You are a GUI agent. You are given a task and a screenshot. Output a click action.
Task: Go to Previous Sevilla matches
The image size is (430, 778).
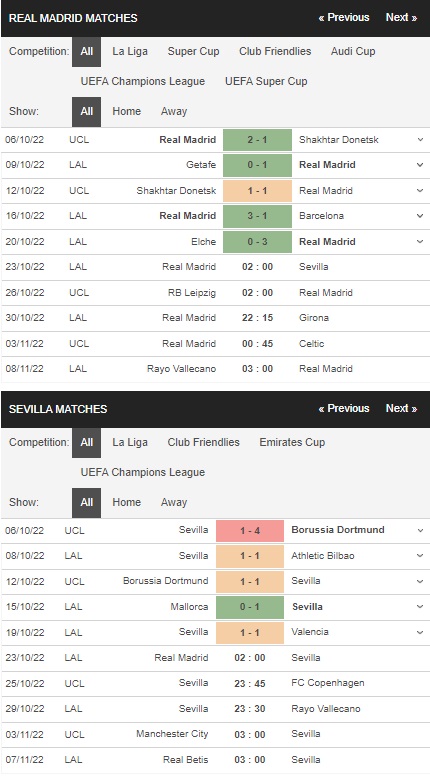click(344, 408)
